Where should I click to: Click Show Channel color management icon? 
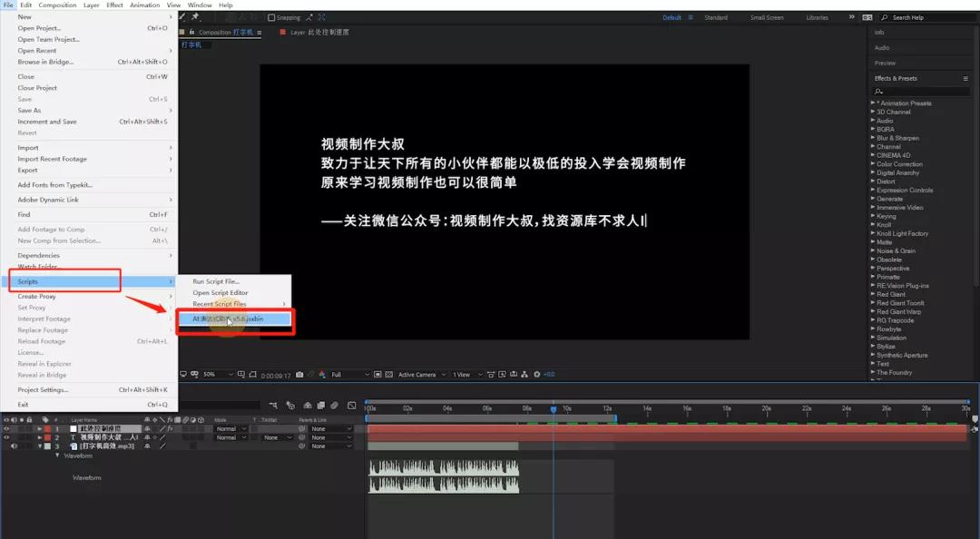point(322,375)
